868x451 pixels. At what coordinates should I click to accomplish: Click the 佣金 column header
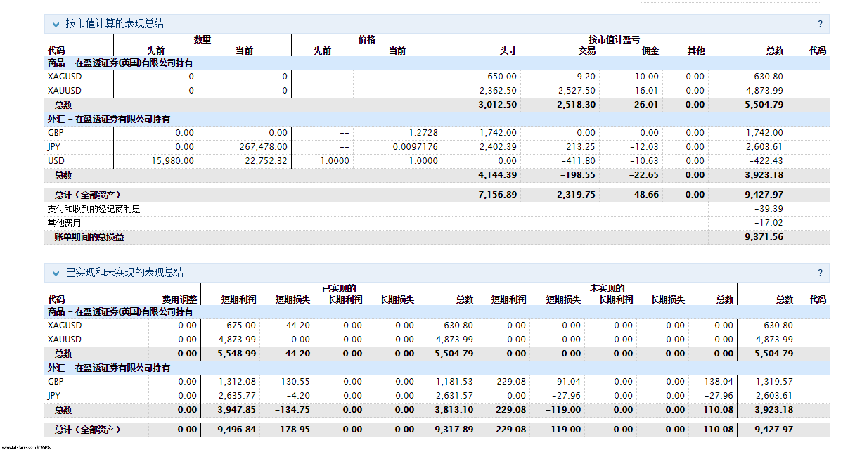click(650, 51)
